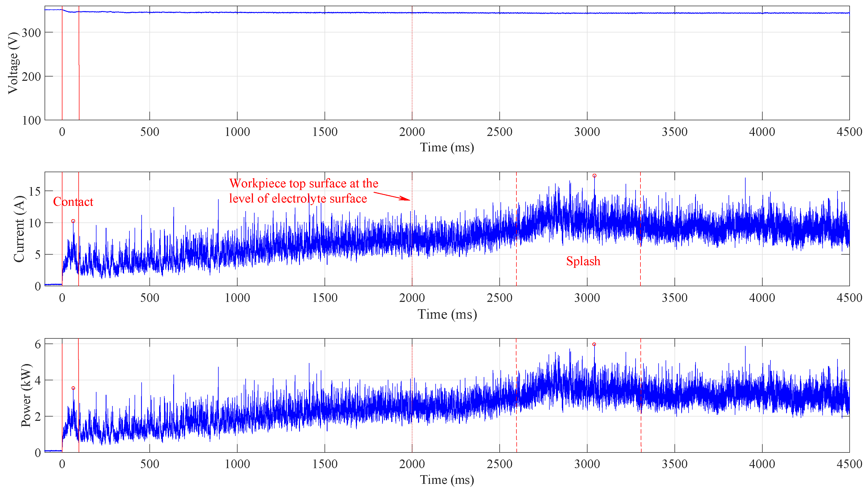Click "2000" x-axis tick of power plot
868x493 pixels.
pos(412,464)
